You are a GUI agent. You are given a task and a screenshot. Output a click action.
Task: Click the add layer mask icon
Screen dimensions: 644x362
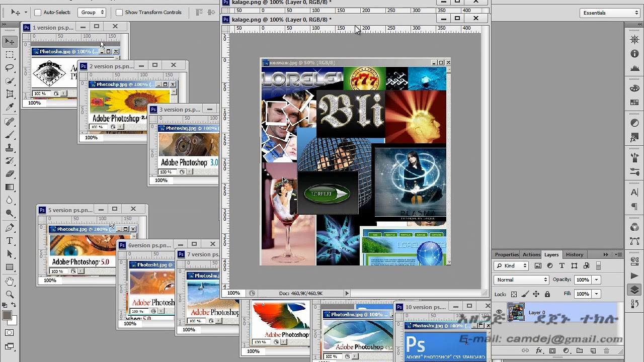coord(552,350)
